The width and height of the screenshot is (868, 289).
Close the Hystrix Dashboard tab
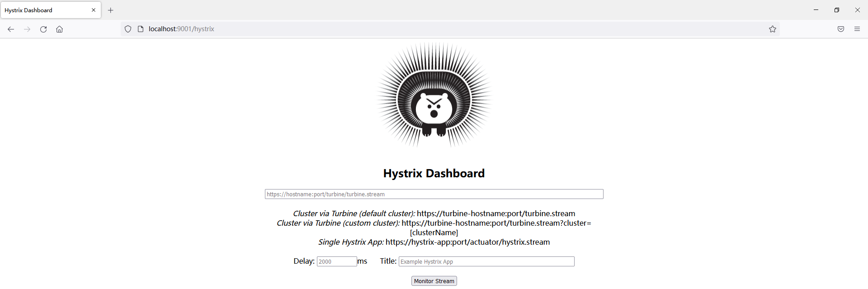coord(94,10)
